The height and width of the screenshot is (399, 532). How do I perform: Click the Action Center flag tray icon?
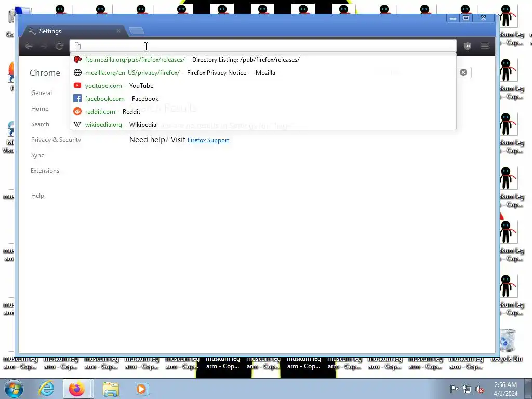click(454, 389)
